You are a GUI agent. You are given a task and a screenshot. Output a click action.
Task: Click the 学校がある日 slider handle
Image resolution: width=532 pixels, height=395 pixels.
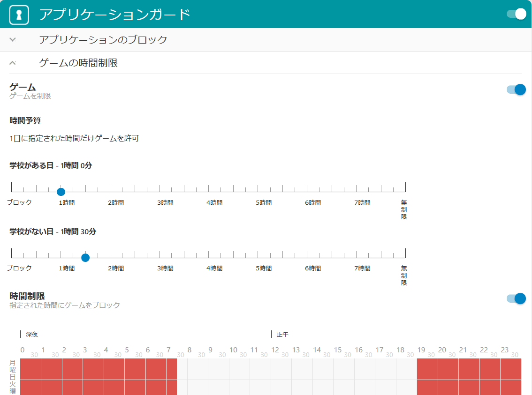click(x=61, y=191)
